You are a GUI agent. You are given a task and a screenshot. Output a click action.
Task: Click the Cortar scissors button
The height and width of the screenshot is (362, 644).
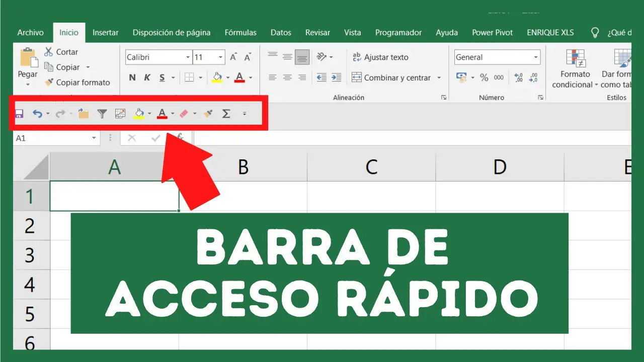pos(61,52)
